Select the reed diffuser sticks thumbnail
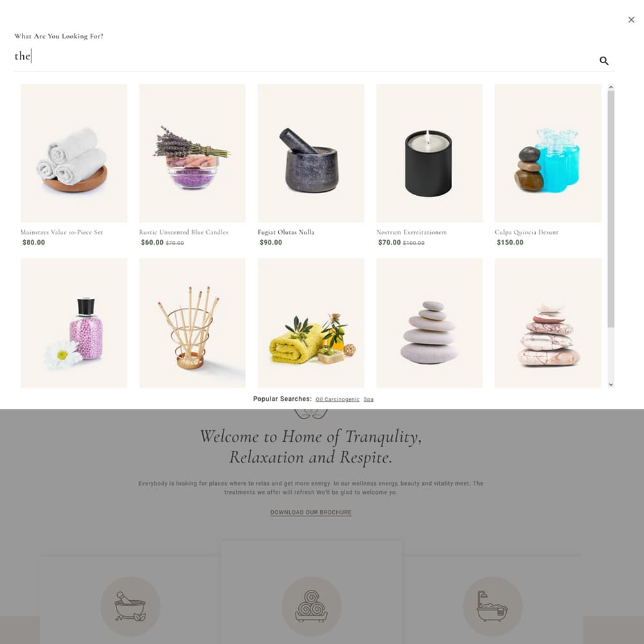The height and width of the screenshot is (644, 644). [192, 323]
